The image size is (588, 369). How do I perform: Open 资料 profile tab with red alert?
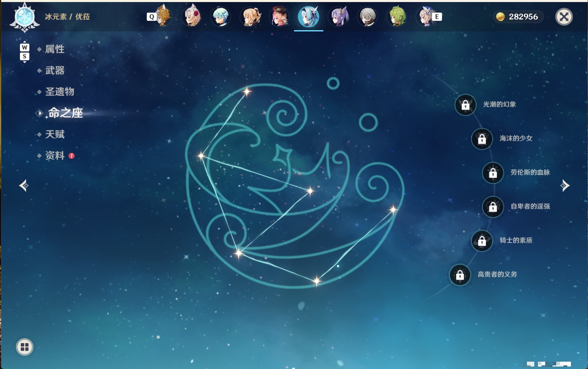[55, 155]
